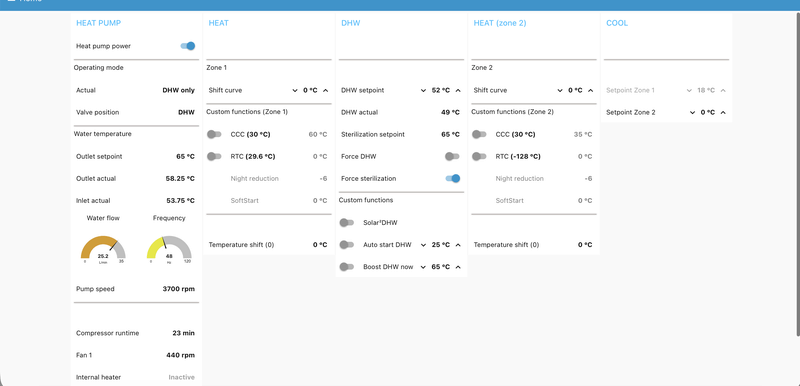
Task: Toggle the Solar²DHW switch
Action: tap(347, 223)
